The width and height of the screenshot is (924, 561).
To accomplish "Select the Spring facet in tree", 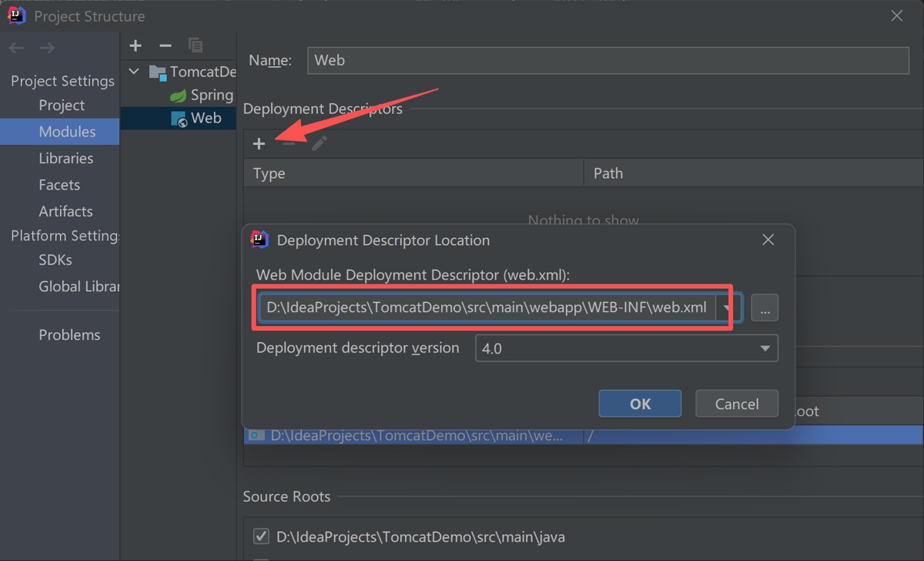I will point(211,95).
